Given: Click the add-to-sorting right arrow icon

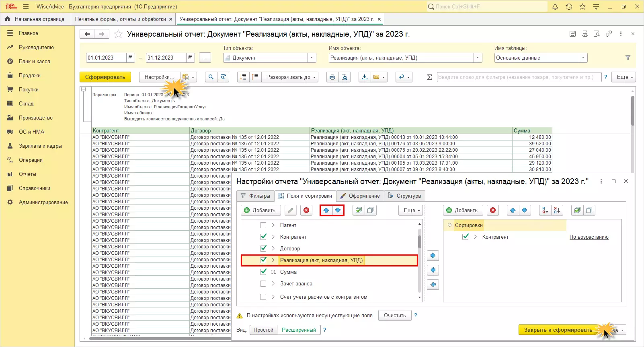Looking at the screenshot, I should [x=433, y=256].
